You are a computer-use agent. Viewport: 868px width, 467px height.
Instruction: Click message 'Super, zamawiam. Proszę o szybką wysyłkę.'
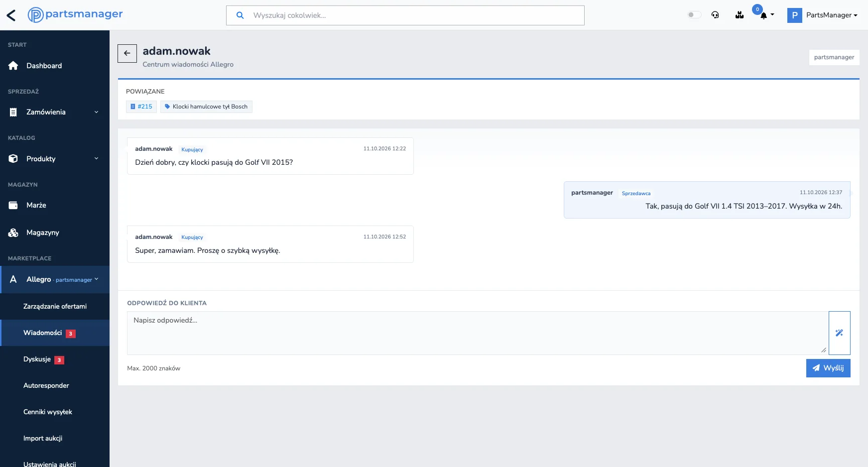(208, 250)
